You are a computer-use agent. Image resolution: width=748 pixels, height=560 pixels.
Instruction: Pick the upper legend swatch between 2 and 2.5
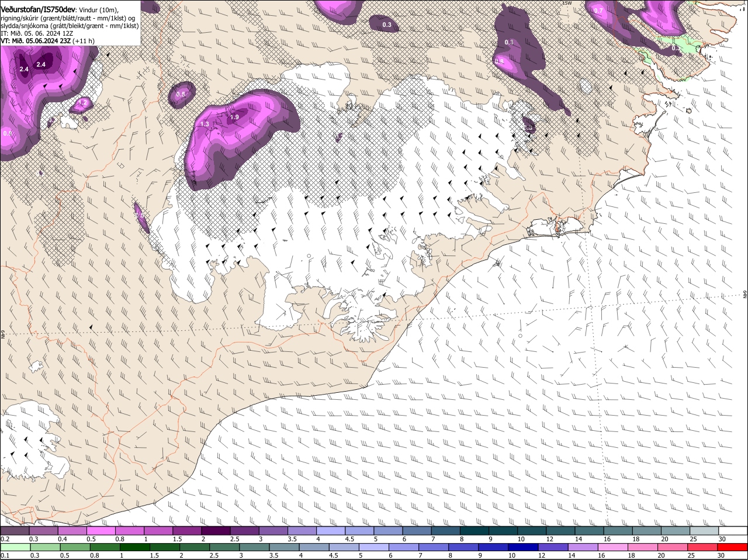tap(215, 531)
